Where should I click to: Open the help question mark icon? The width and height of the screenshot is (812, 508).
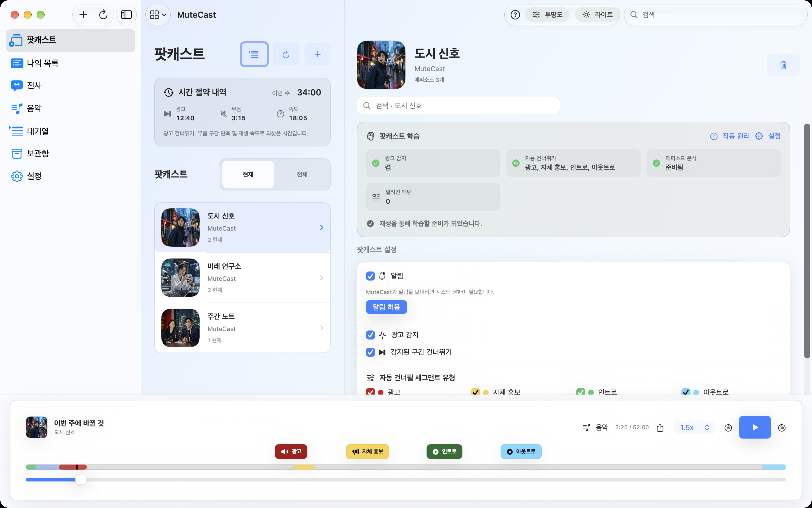pyautogui.click(x=515, y=15)
